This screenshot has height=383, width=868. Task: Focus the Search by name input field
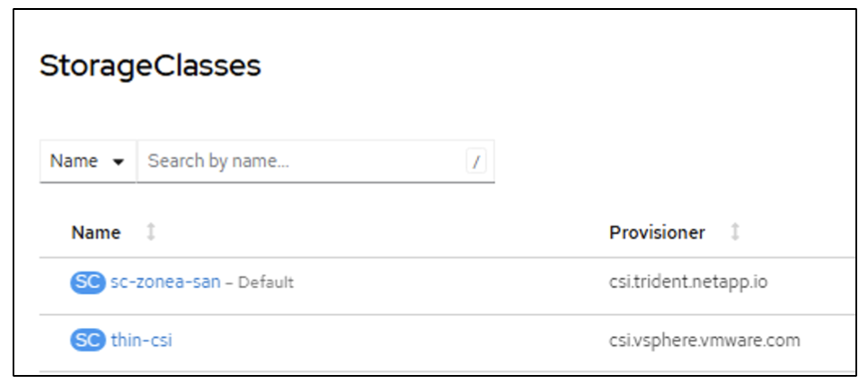click(306, 162)
